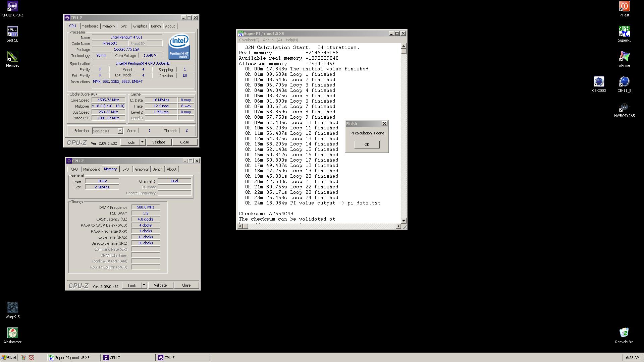Select the first CPU-Z taskbar button
Viewport: 644px width, 362px height.
click(129, 358)
